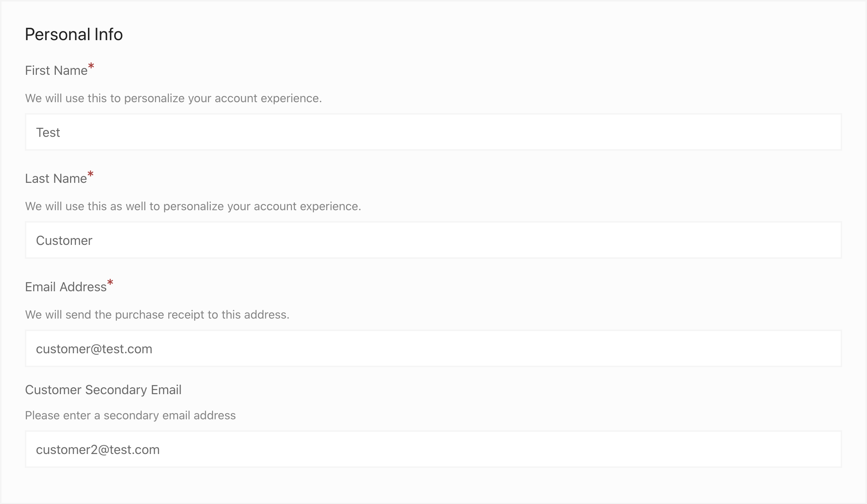Image resolution: width=867 pixels, height=504 pixels.
Task: Click the customer@test.com text
Action: pyautogui.click(x=94, y=349)
